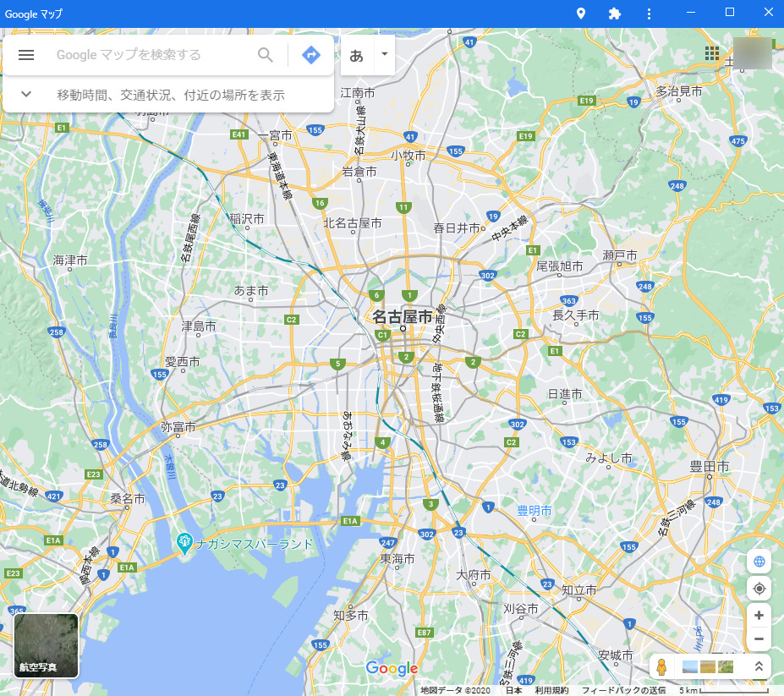The height and width of the screenshot is (696, 784).
Task: Click the 日進市 city label
Action: [x=565, y=394]
